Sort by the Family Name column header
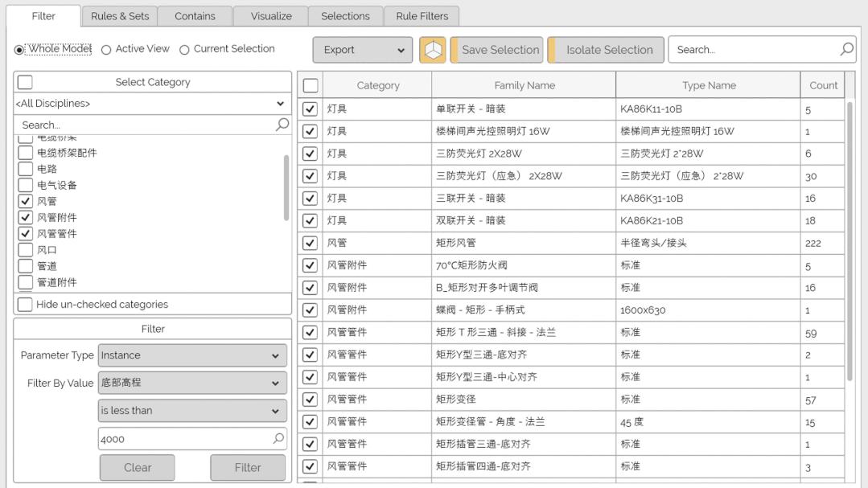The height and width of the screenshot is (488, 868). [525, 85]
